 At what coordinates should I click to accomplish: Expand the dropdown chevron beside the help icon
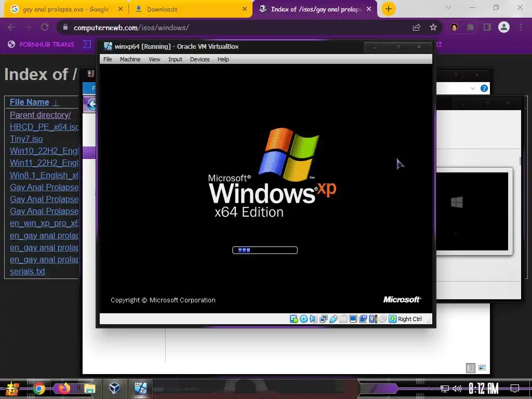point(473,88)
